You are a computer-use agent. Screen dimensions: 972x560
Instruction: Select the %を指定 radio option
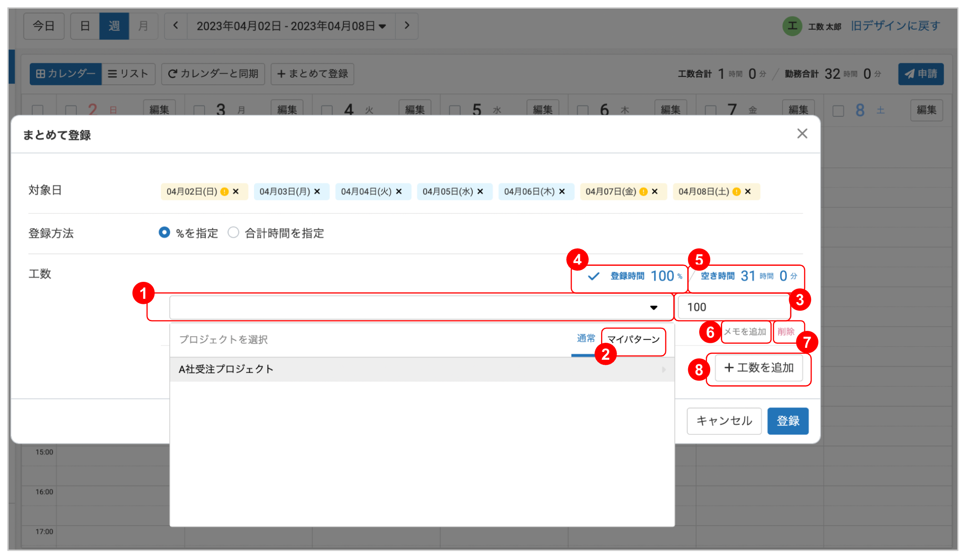click(164, 233)
